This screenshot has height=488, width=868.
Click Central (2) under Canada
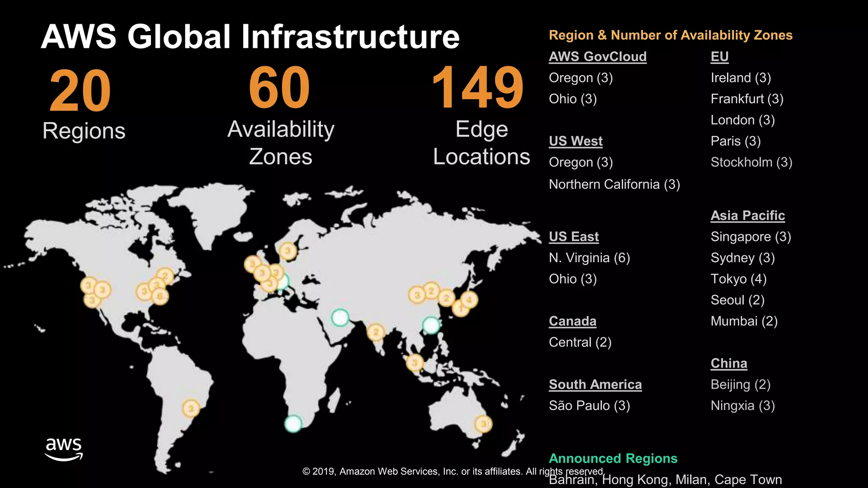tap(580, 342)
